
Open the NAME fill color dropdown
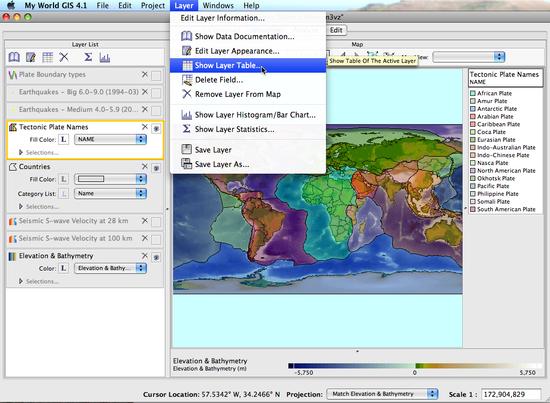110,140
